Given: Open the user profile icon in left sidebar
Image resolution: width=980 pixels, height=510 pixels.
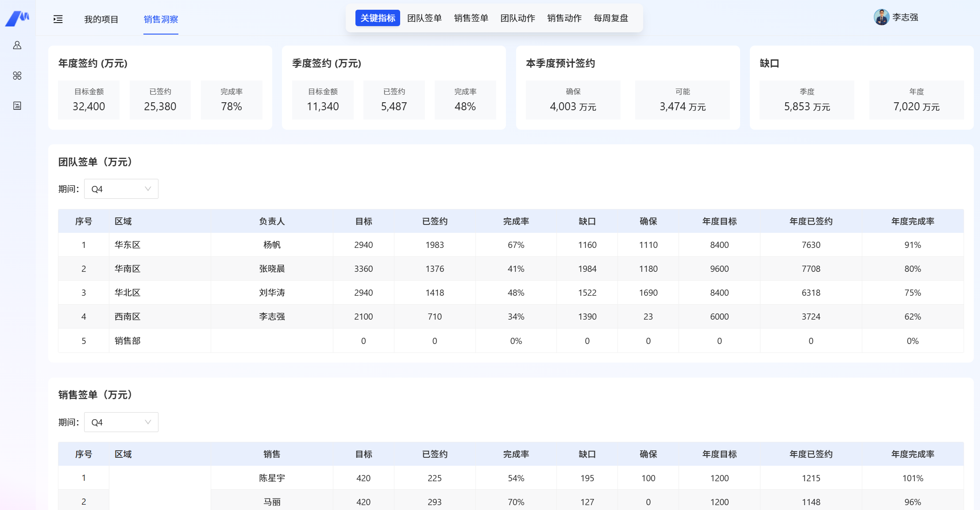Looking at the screenshot, I should click(x=17, y=45).
